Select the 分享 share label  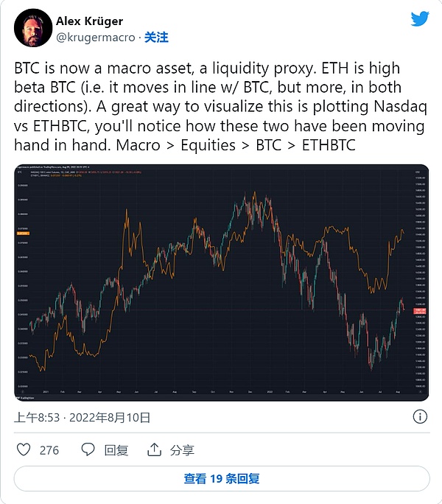click(182, 450)
